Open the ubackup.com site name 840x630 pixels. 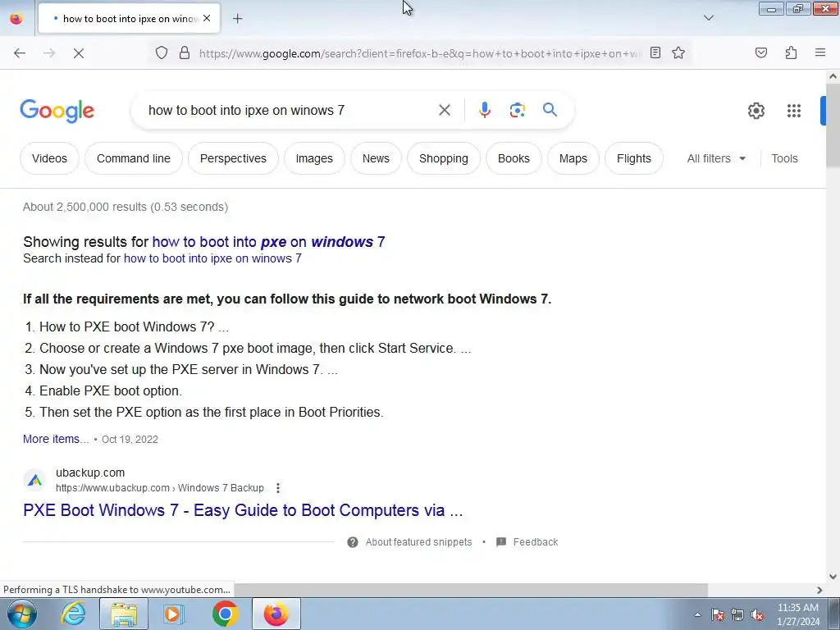[x=90, y=472]
